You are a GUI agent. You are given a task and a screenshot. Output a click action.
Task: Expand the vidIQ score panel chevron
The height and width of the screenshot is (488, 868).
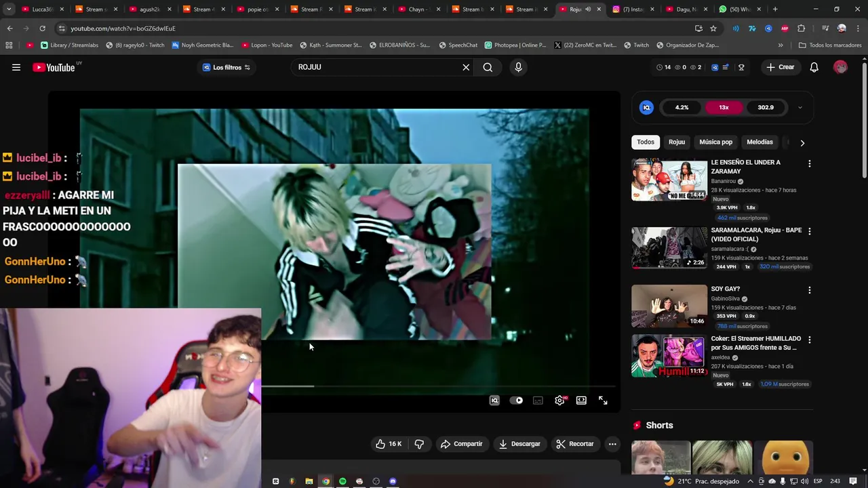point(800,107)
